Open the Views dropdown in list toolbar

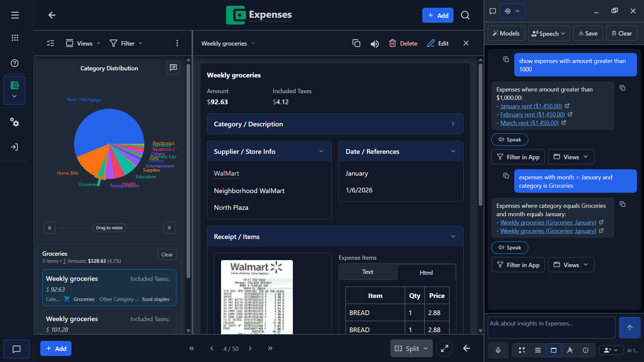(83, 43)
